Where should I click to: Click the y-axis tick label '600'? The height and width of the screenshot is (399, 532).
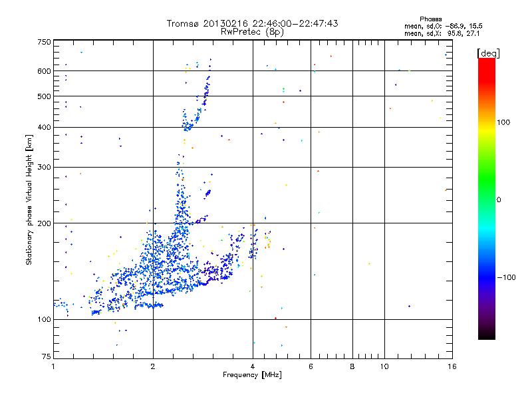tap(44, 71)
